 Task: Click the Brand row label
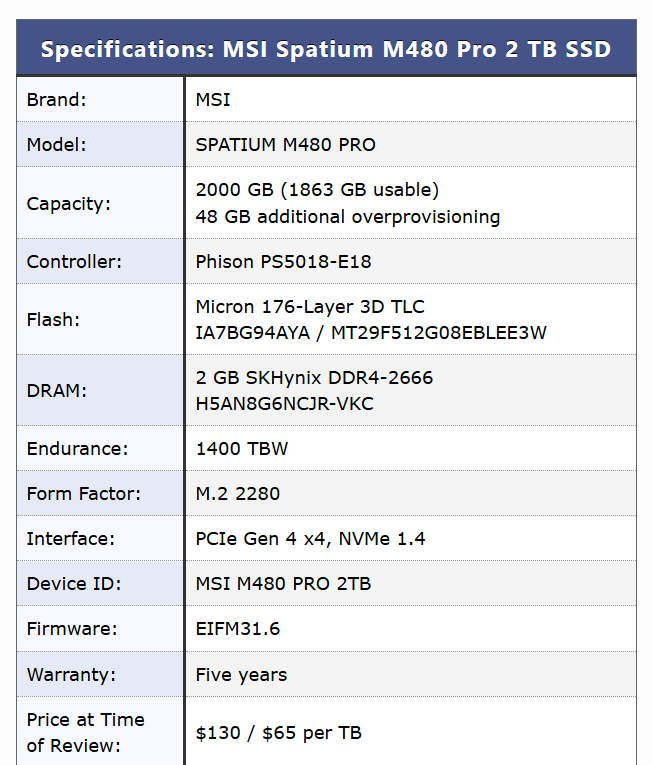pyautogui.click(x=57, y=99)
